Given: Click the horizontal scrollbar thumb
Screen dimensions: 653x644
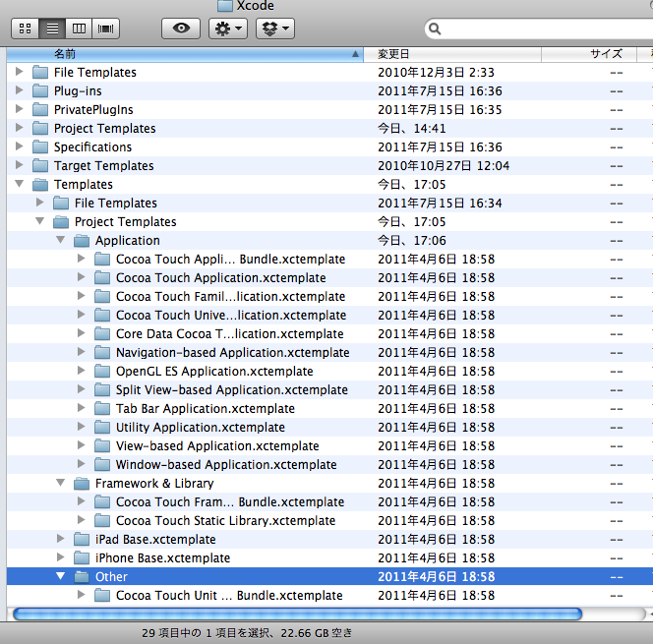Looking at the screenshot, I should pos(297,614).
